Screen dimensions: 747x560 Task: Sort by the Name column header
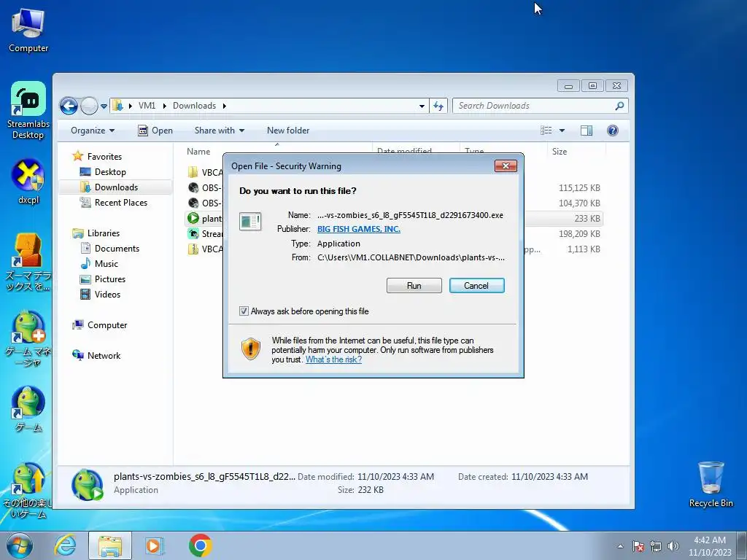(x=198, y=152)
